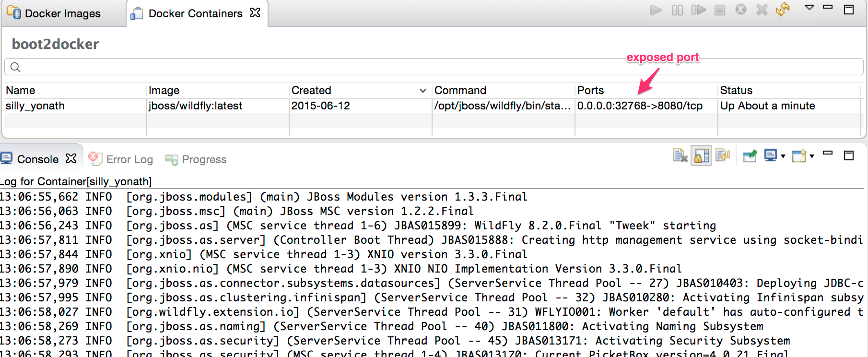The height and width of the screenshot is (357, 868).
Task: Switch to the Docker Images tab
Action: coord(62,13)
